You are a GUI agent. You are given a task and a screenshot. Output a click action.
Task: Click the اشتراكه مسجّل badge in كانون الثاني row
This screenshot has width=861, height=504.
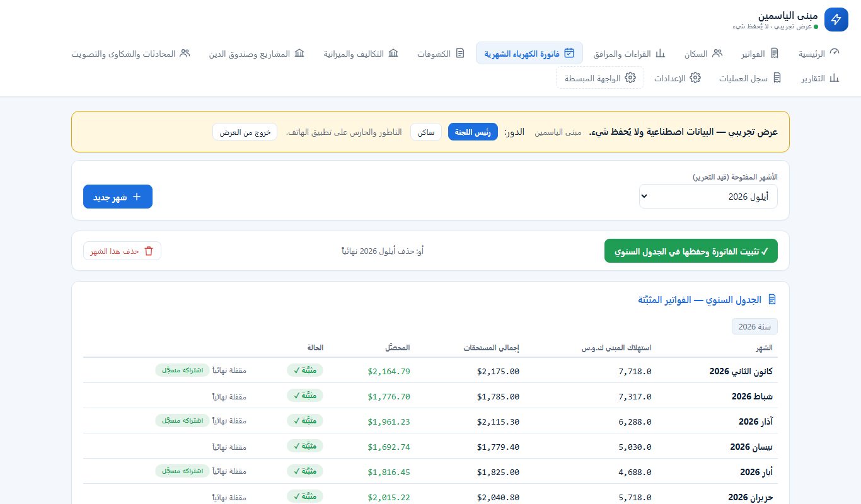coord(182,370)
